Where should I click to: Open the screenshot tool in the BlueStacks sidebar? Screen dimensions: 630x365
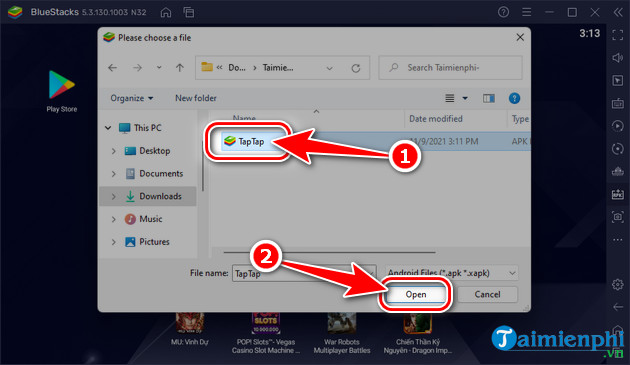(x=618, y=217)
